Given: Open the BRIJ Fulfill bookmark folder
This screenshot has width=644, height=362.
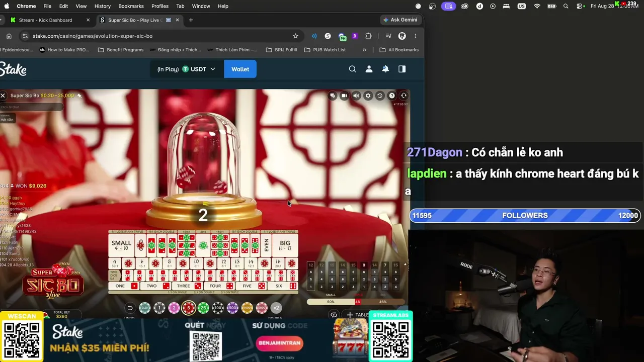Looking at the screenshot, I should (x=281, y=50).
